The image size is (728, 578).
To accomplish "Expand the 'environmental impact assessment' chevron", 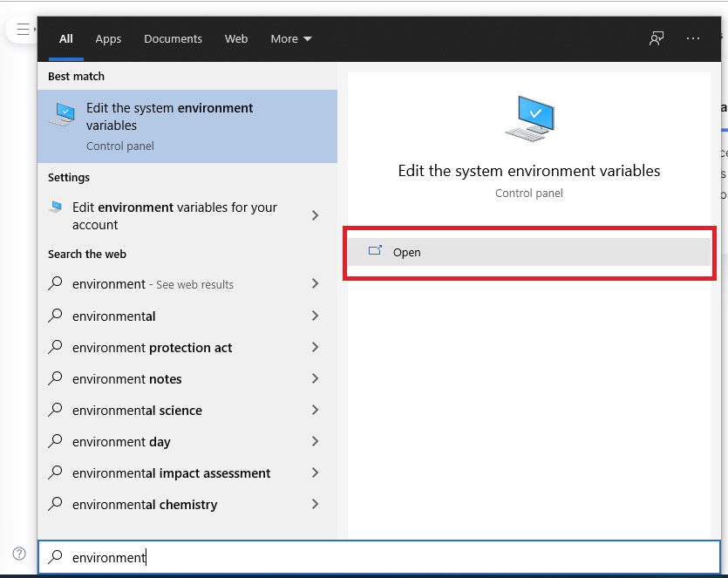I will (316, 473).
